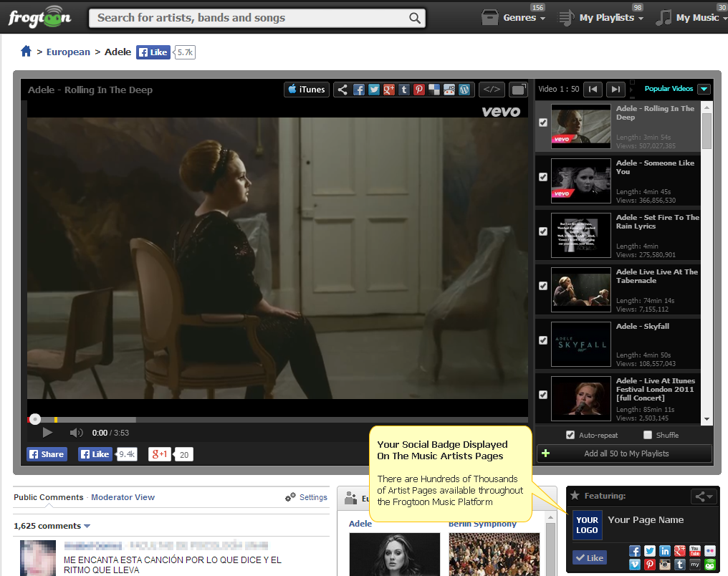Click the home icon in breadcrumb

(x=27, y=52)
